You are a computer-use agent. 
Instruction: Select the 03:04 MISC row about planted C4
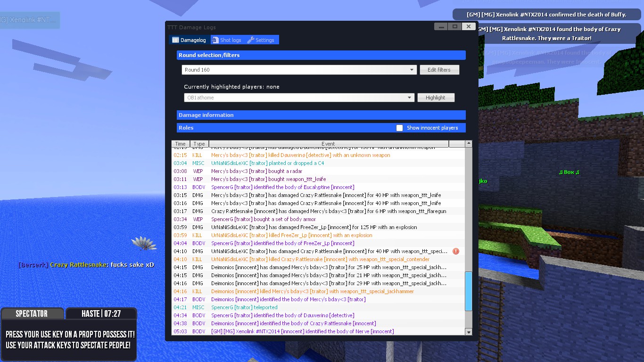pyautogui.click(x=318, y=163)
